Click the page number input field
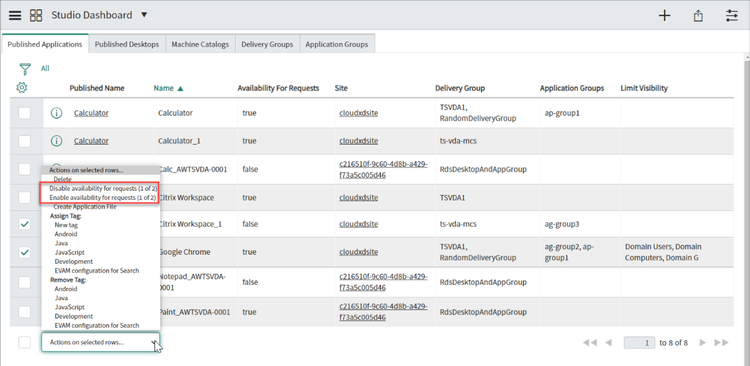This screenshot has width=750, height=366. (x=639, y=343)
